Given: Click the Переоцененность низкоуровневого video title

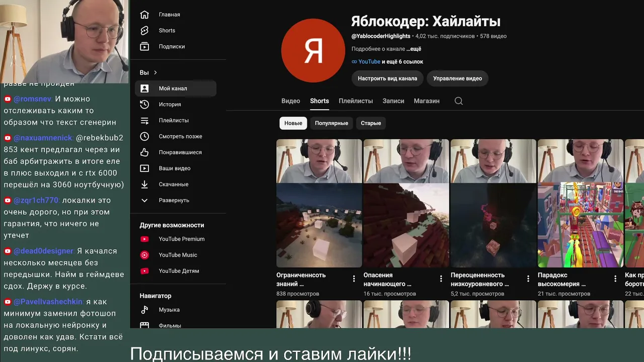Looking at the screenshot, I should pos(479,280).
